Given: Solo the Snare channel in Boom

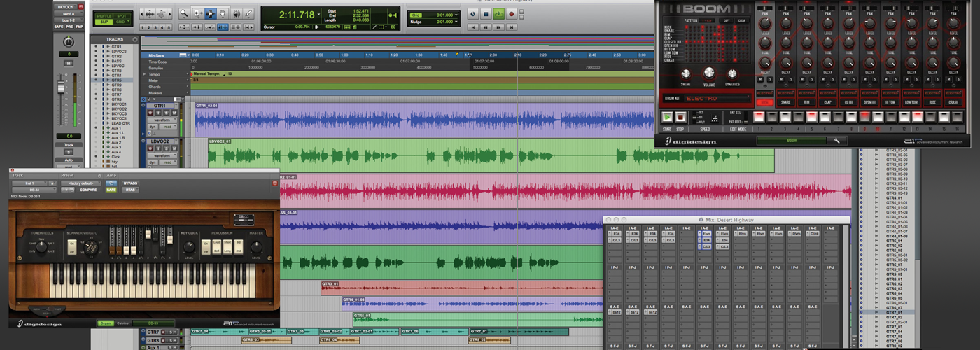Looking at the screenshot, I should [x=790, y=80].
